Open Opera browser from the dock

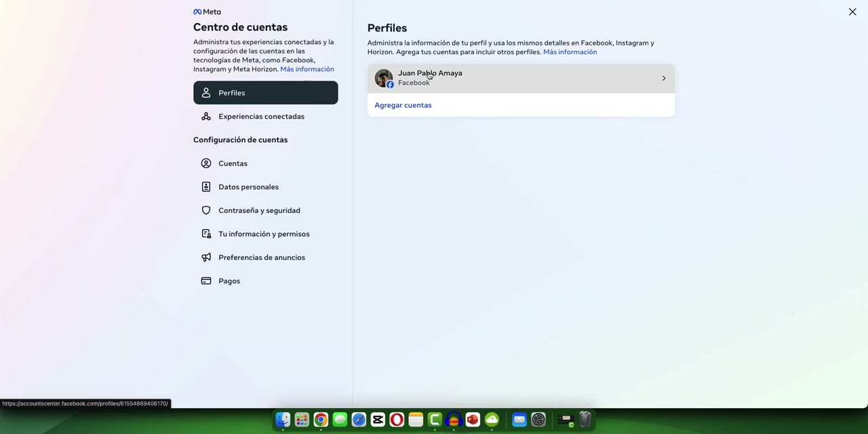(397, 420)
